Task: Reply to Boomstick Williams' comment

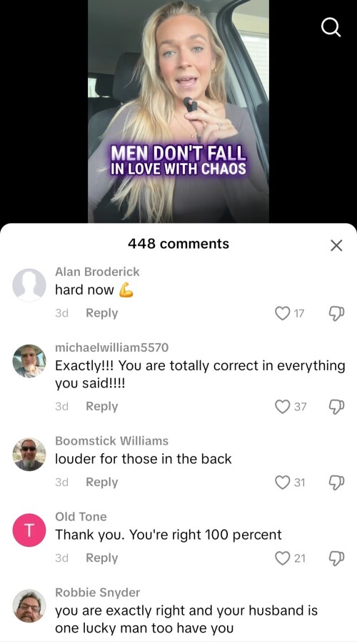Action: coord(102,482)
